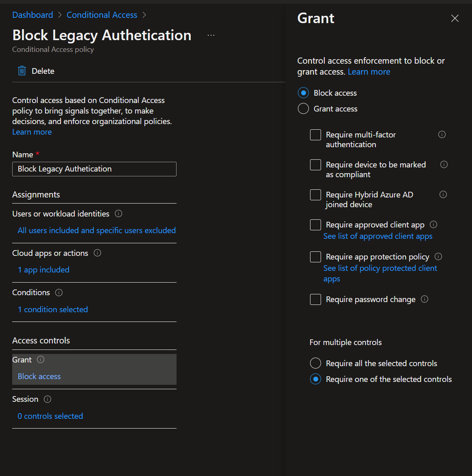Screen dimensions: 472x476
Task: Click info icon next to Conditions
Action: [59, 293]
